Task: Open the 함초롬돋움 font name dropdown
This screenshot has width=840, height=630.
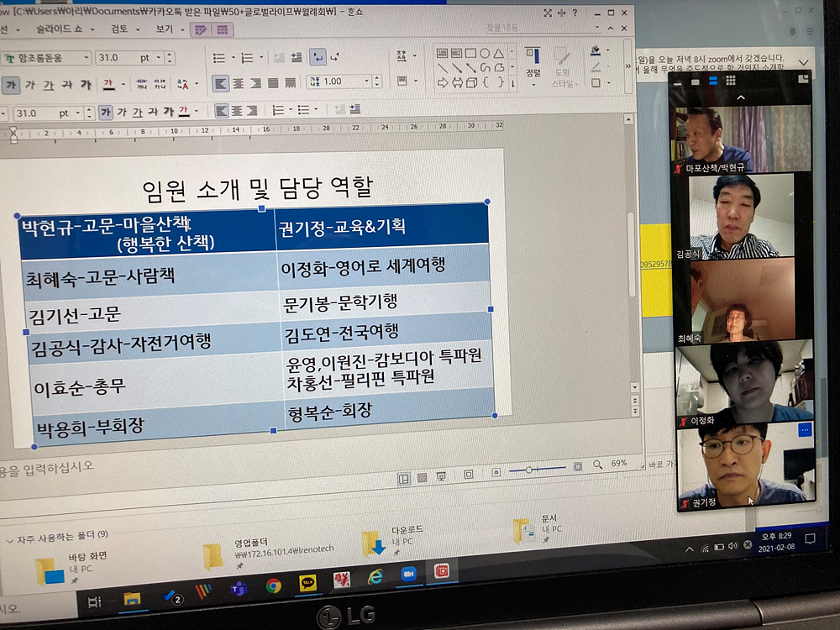Action: click(85, 59)
